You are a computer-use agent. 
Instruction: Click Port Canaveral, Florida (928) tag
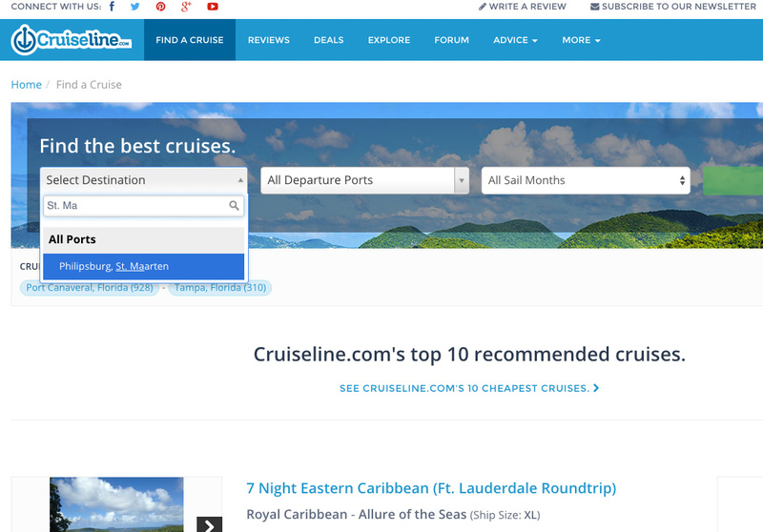(90, 287)
